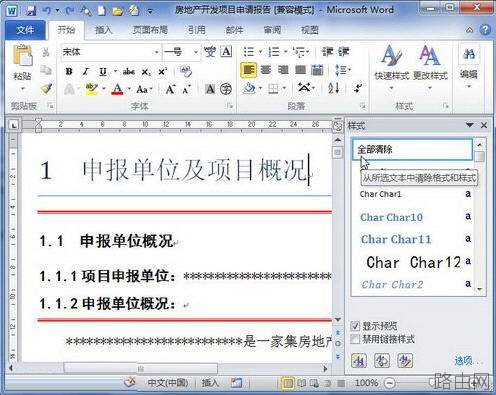Image resolution: width=496 pixels, height=395 pixels.
Task: Open the font color dropdown arrow
Action: coord(129,89)
